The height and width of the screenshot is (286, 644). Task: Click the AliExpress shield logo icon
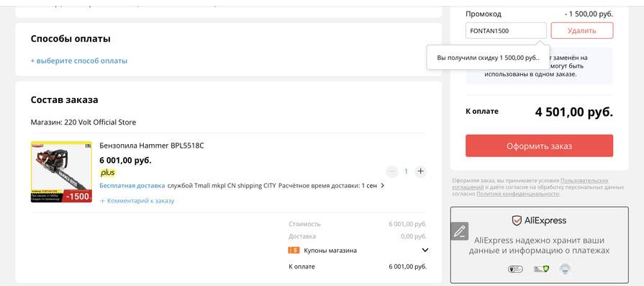[x=517, y=220]
